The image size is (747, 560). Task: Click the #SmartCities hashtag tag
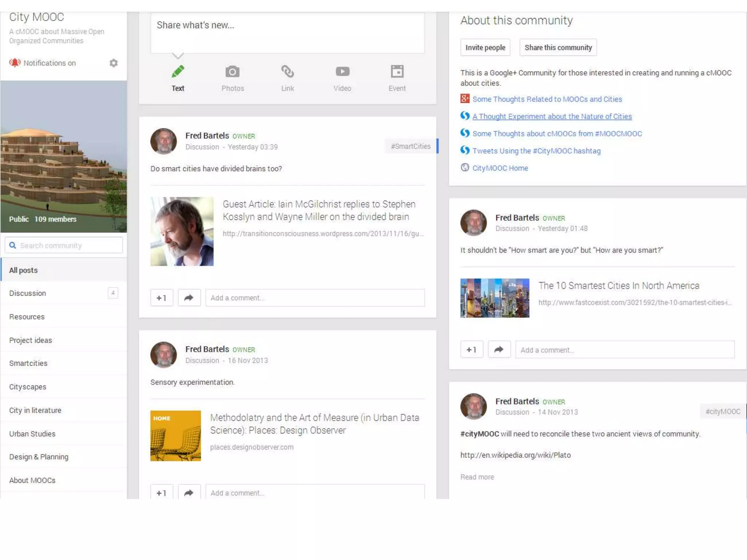point(410,146)
